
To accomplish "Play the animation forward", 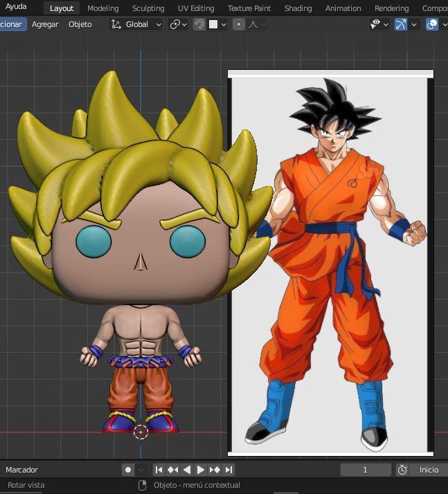I will 200,470.
